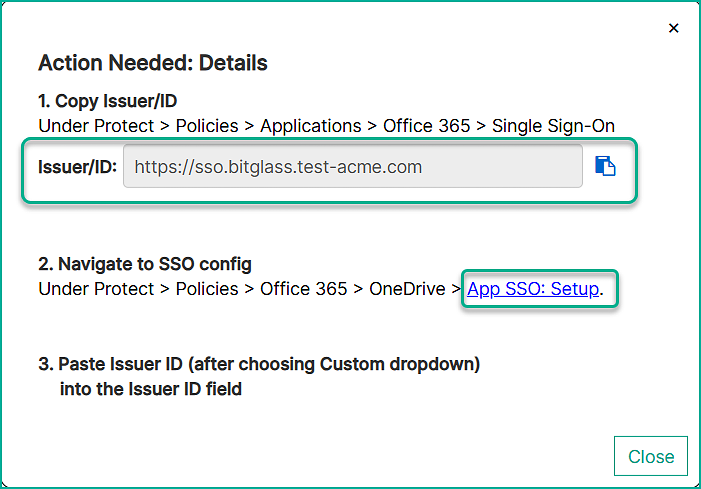The image size is (701, 489).
Task: Click the Issuer/ID URL text field
Action: coord(352,167)
